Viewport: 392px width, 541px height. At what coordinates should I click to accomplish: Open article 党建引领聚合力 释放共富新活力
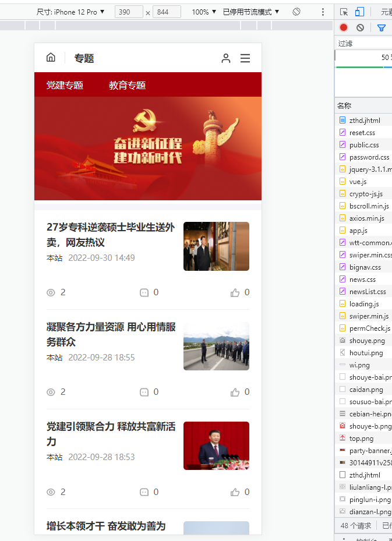(111, 434)
